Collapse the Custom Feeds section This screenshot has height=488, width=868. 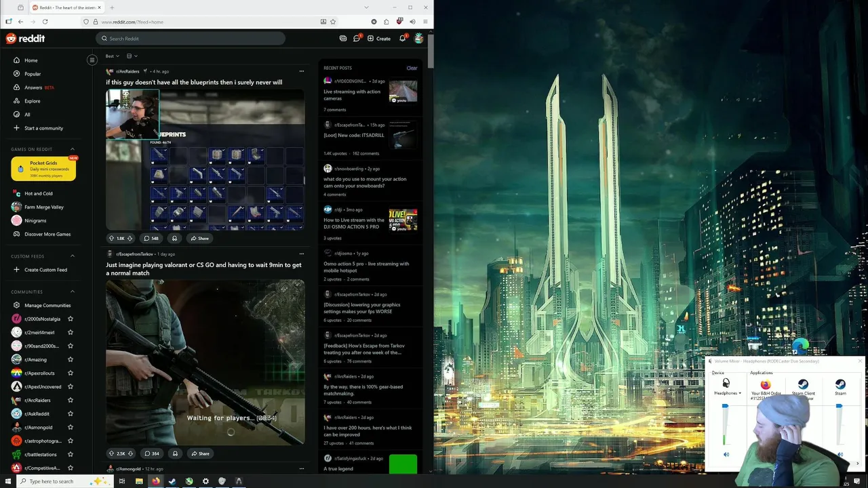coord(73,256)
